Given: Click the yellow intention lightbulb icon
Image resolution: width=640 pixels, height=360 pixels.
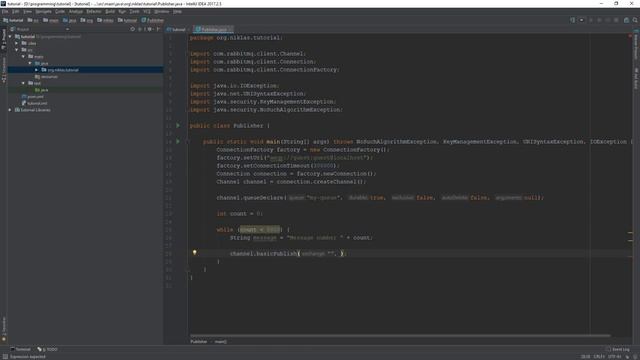Looking at the screenshot, I should pos(195,253).
